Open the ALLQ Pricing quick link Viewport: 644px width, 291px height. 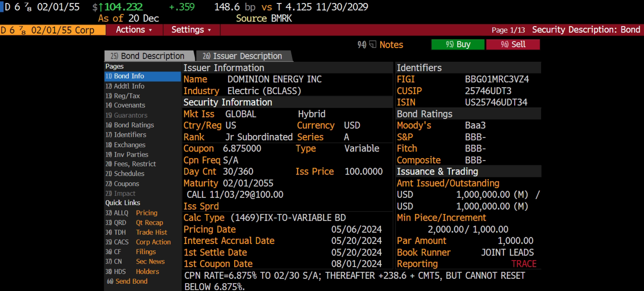coord(131,213)
